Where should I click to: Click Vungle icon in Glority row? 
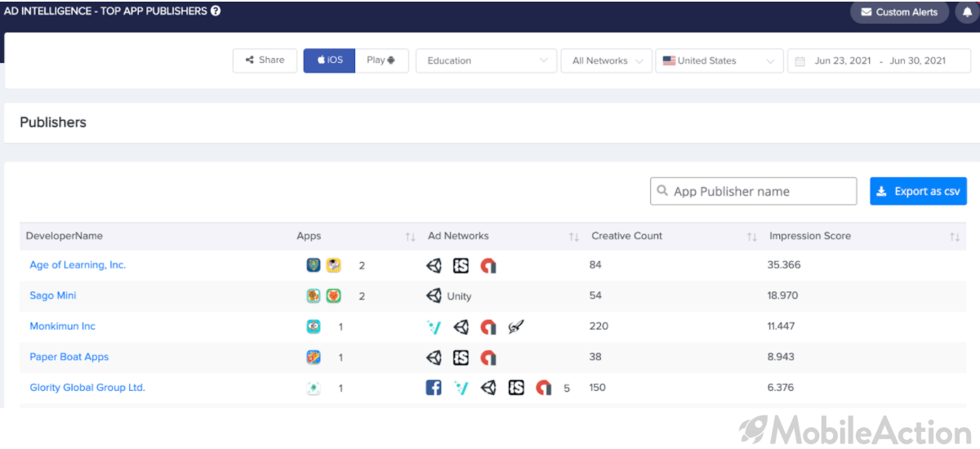pos(461,388)
